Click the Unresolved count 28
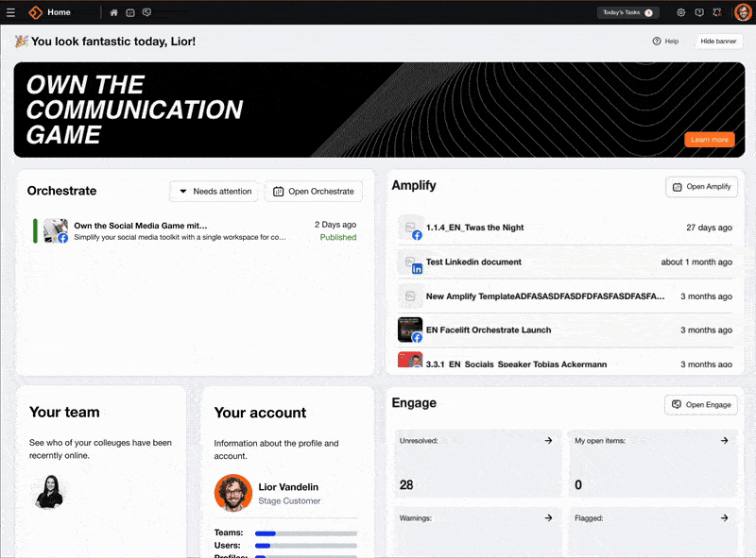 pyautogui.click(x=406, y=484)
